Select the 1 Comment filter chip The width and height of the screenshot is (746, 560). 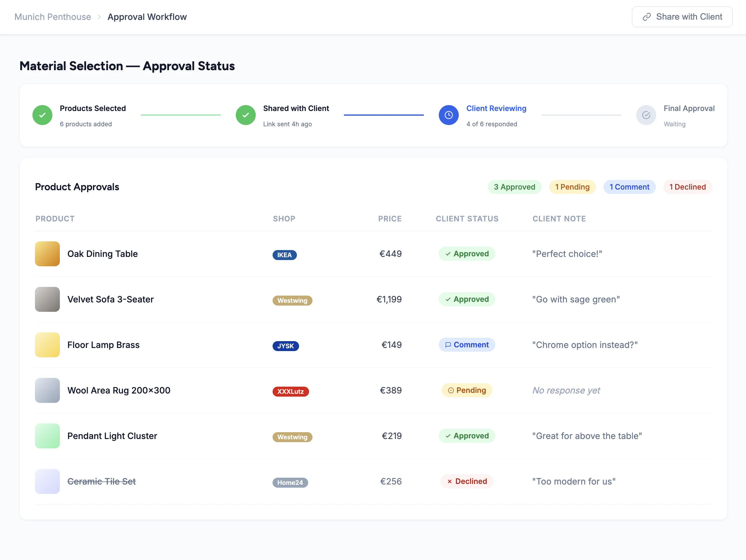(629, 187)
